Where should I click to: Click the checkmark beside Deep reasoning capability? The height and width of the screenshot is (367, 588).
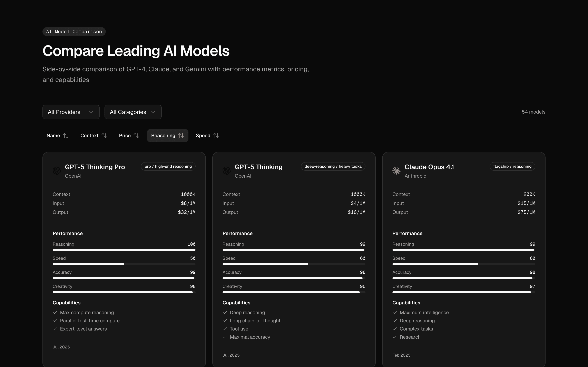[x=225, y=313]
